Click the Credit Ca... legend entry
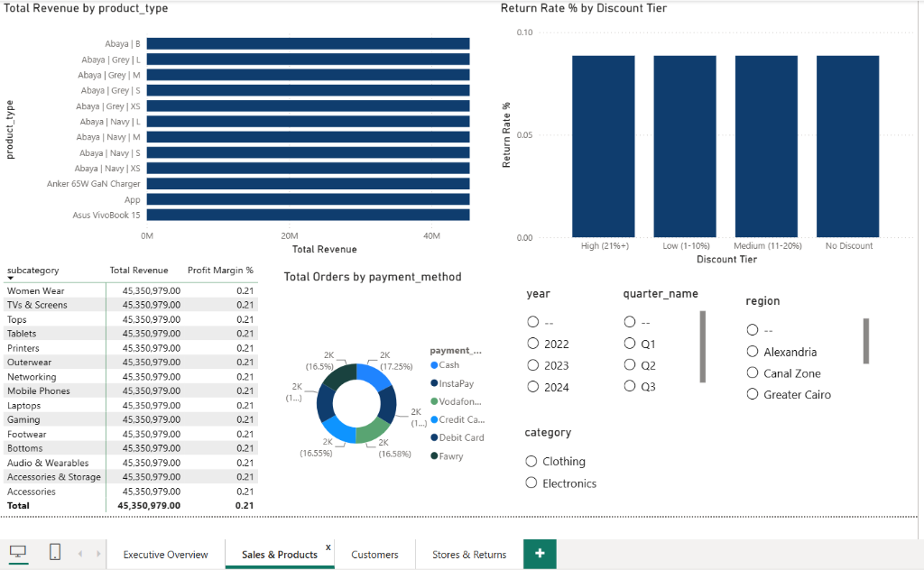This screenshot has height=570, width=924. [457, 419]
